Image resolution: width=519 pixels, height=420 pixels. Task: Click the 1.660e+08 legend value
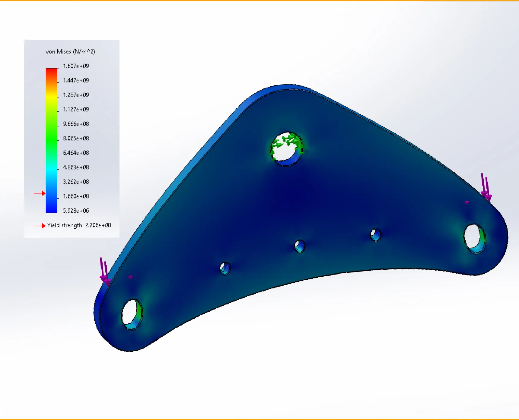pyautogui.click(x=76, y=196)
